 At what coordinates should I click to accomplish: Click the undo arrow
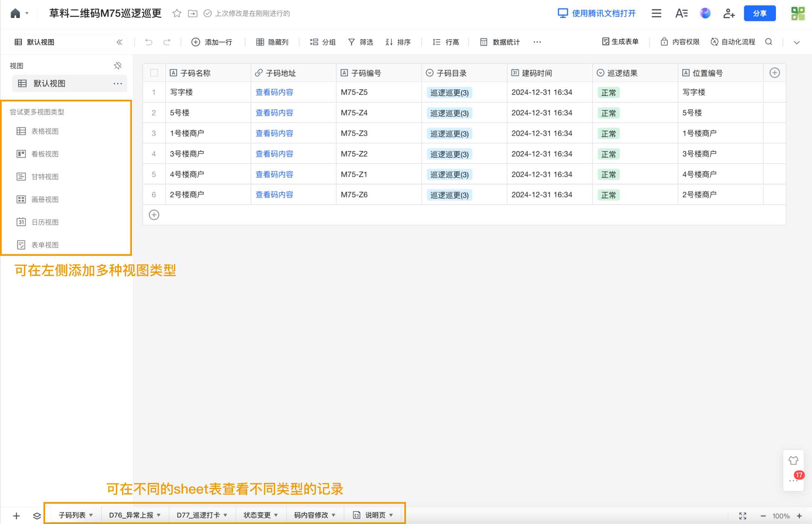(x=148, y=42)
